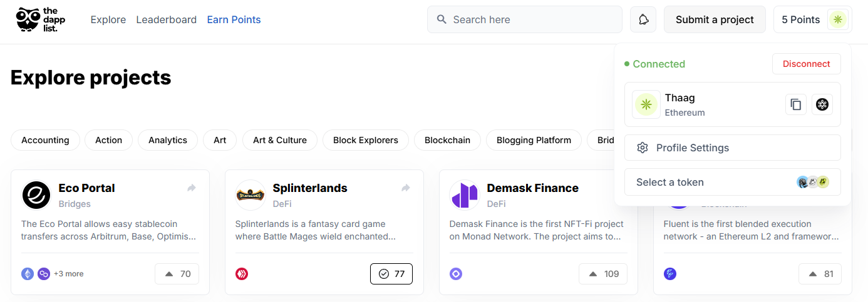
Task: Click the dapp list owl logo
Action: 41,20
